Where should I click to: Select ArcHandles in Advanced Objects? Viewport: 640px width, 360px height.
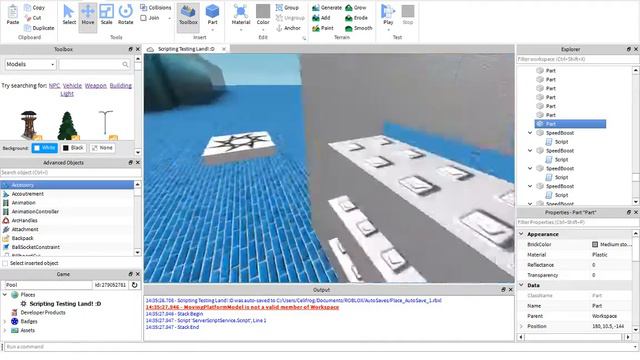click(24, 220)
